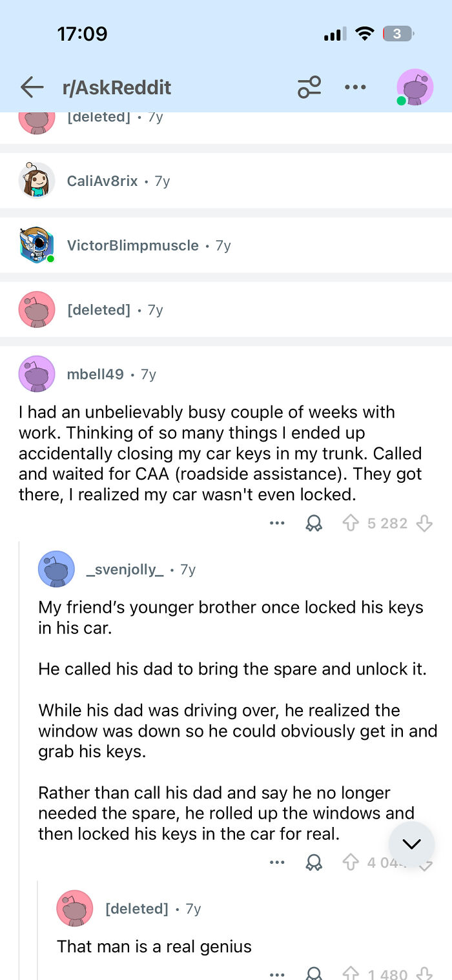This screenshot has height=980, width=452.
Task: Downvote mbell49's comment
Action: pyautogui.click(x=424, y=524)
